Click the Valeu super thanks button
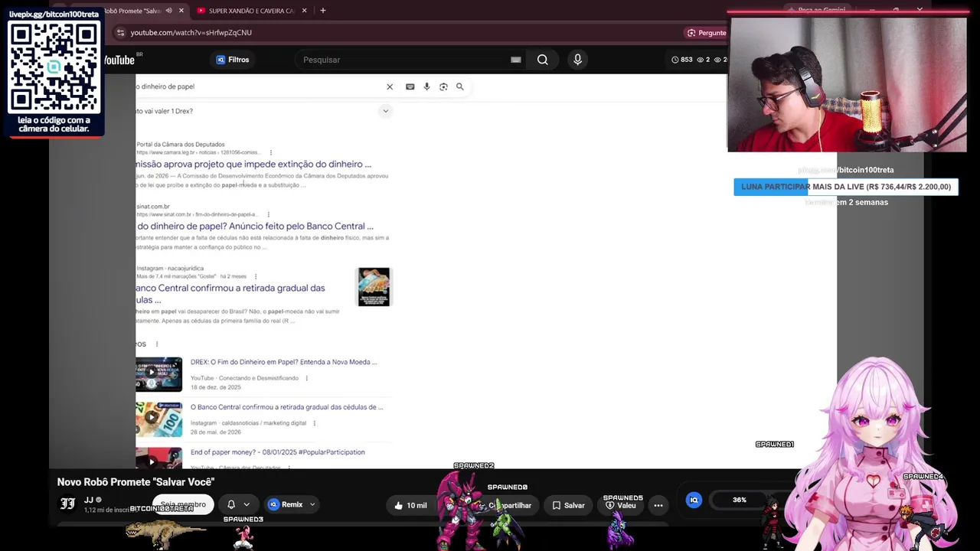980x551 pixels. pyautogui.click(x=621, y=505)
